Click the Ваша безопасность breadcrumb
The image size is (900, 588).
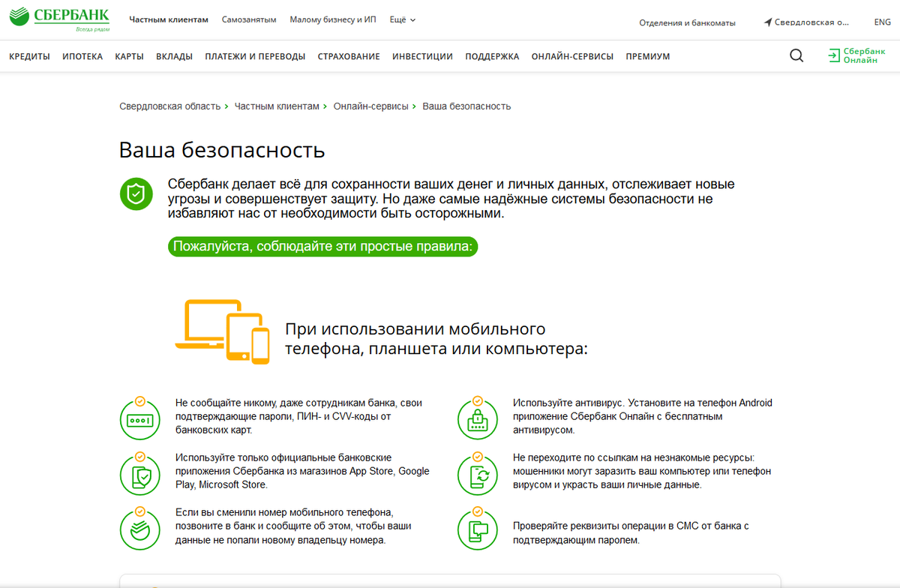(466, 106)
